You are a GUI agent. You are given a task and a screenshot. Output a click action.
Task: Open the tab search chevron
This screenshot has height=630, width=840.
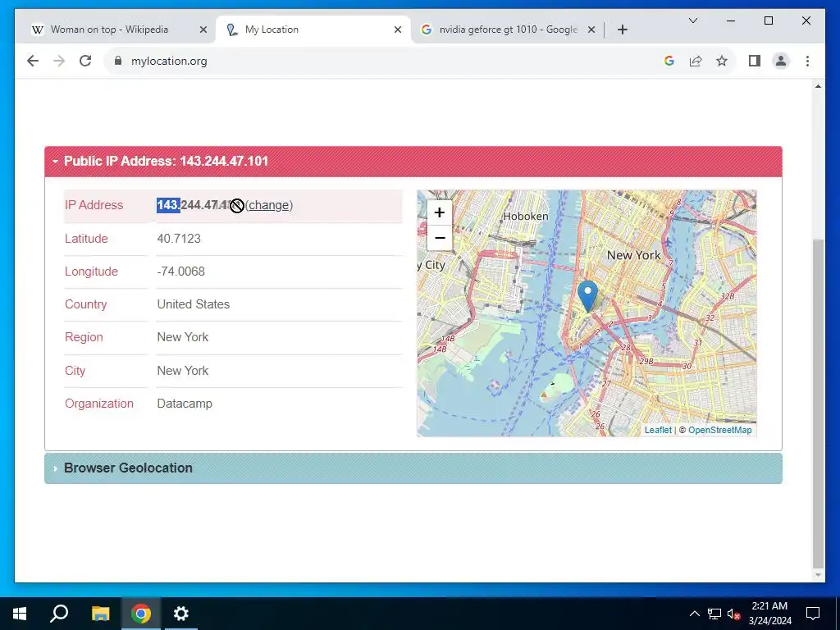(x=693, y=21)
